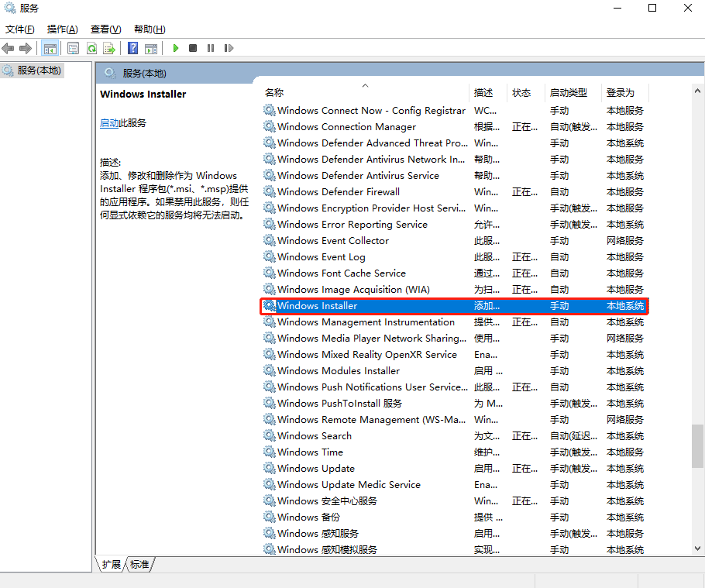This screenshot has width=705, height=588.
Task: Toggle the console tree visibility icon
Action: coord(50,48)
